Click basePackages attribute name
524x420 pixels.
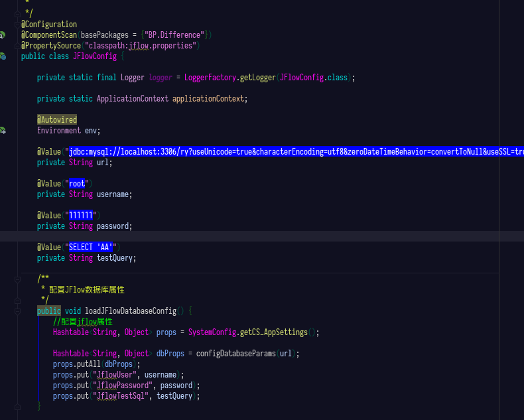click(x=105, y=35)
